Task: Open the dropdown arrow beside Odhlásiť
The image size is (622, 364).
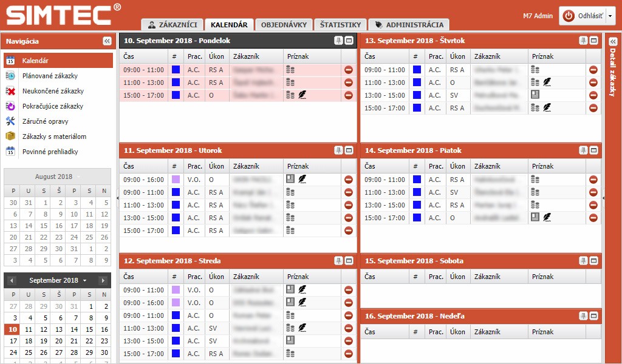Action: (610, 16)
